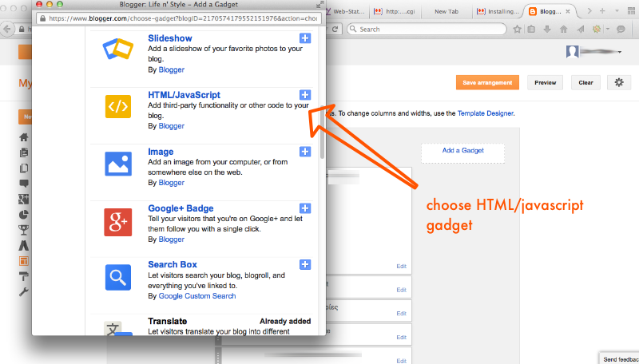Click the Edit link beside the first layout gadget
This screenshot has height=364, width=639.
(402, 267)
